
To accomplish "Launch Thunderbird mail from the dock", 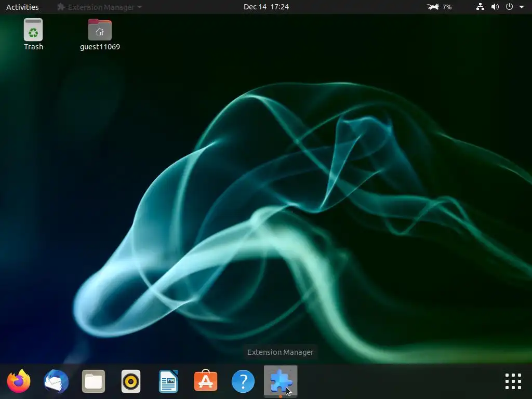I will tap(56, 381).
